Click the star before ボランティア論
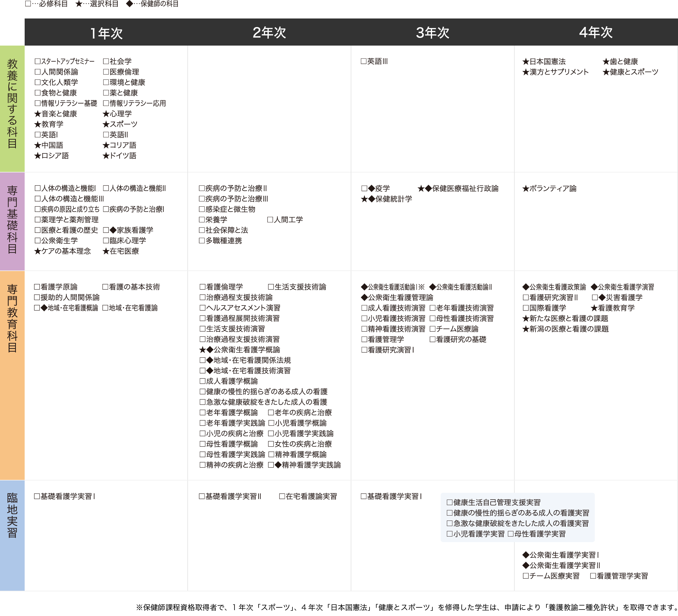The image size is (678, 616). [x=526, y=188]
